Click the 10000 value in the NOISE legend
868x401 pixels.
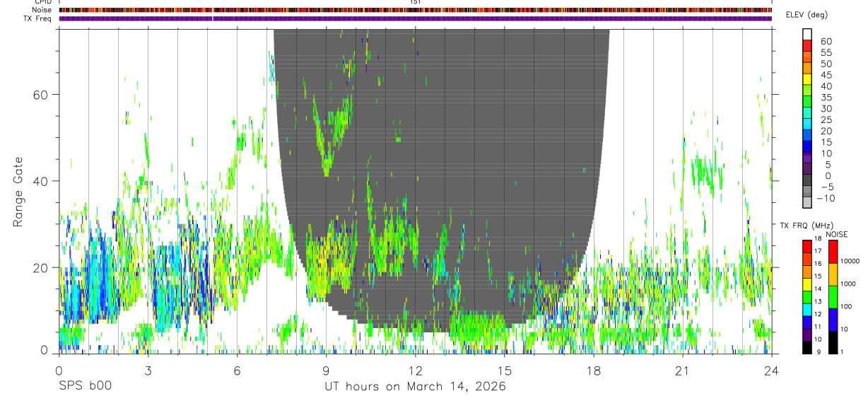click(x=851, y=262)
